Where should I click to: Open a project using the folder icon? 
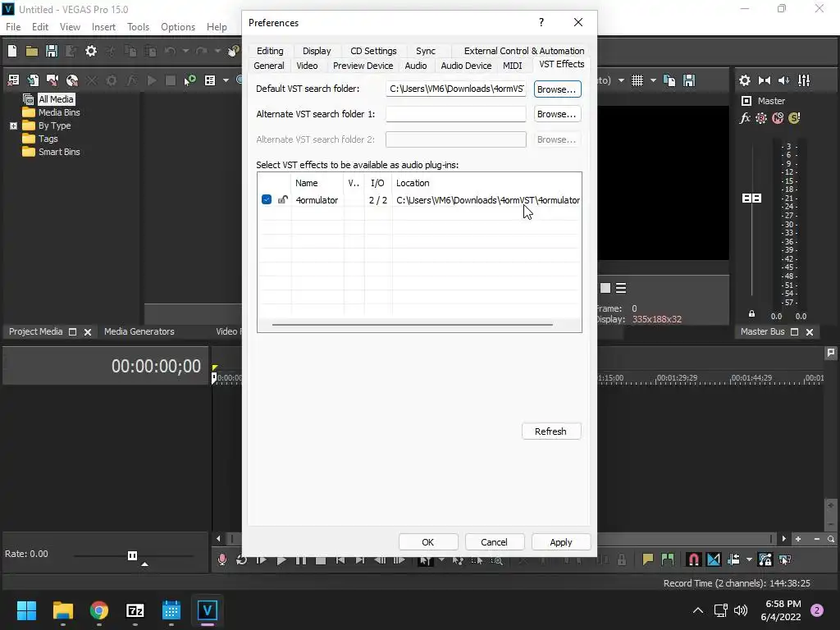pyautogui.click(x=32, y=51)
